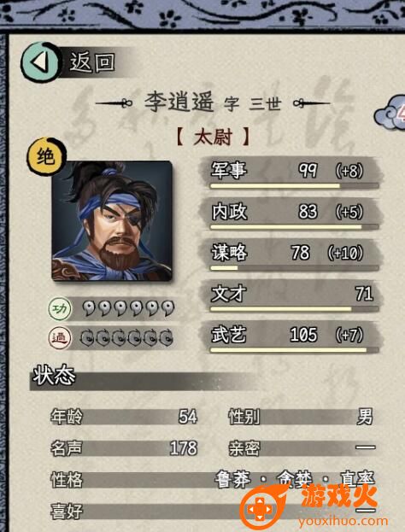Click the 太尉 official title
This screenshot has width=405, height=532.
(214, 137)
